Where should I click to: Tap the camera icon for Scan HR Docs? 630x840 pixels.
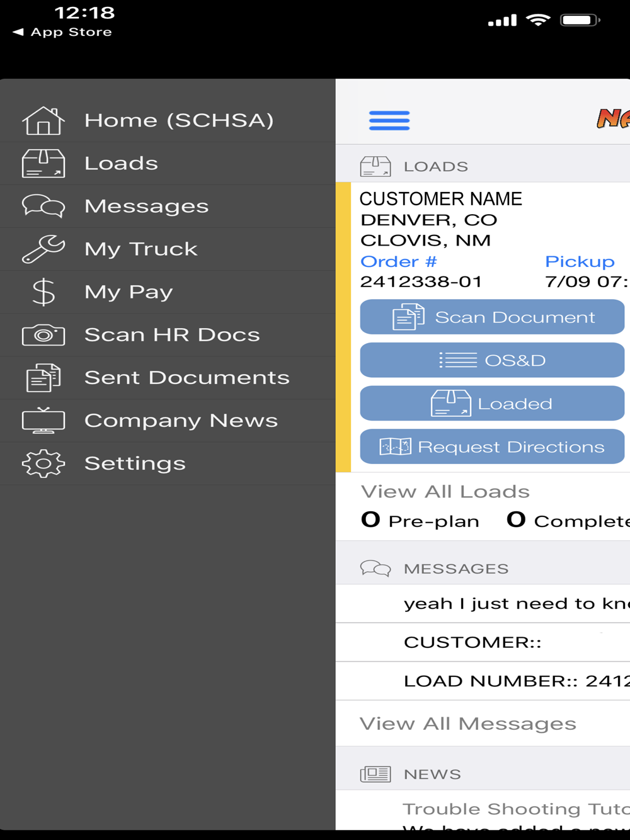43,335
